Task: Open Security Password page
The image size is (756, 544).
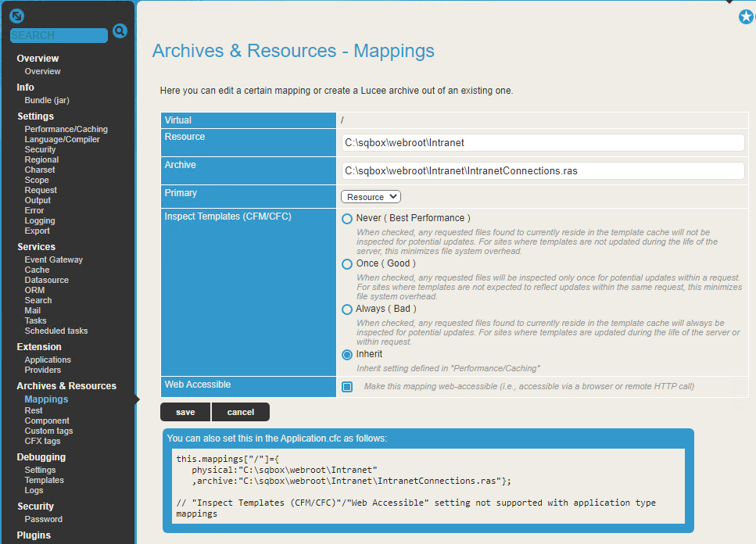Action: tap(44, 520)
